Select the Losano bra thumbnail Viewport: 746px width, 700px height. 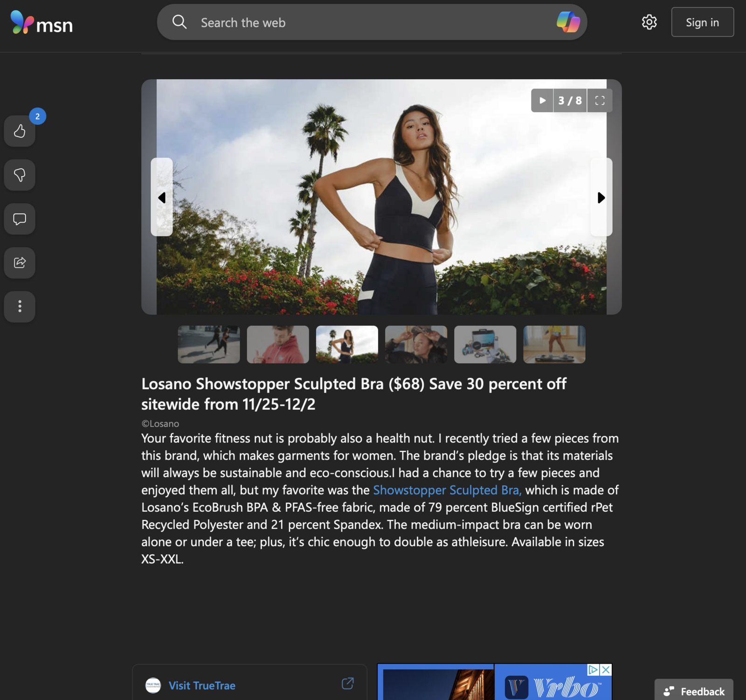pyautogui.click(x=347, y=344)
